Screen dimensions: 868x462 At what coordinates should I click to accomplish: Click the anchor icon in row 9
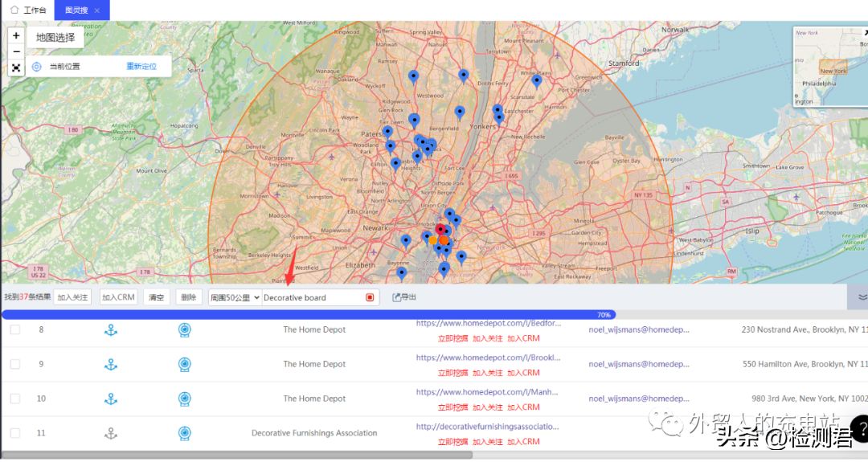111,365
